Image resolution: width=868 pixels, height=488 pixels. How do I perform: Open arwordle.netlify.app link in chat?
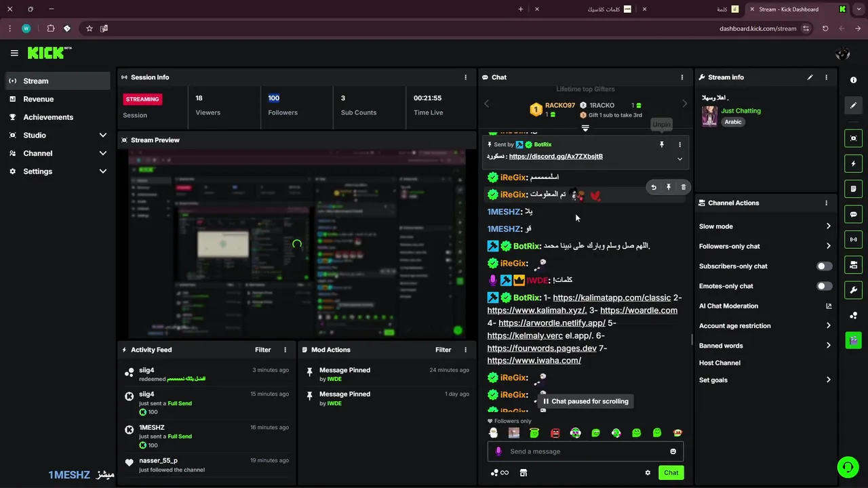click(x=552, y=323)
